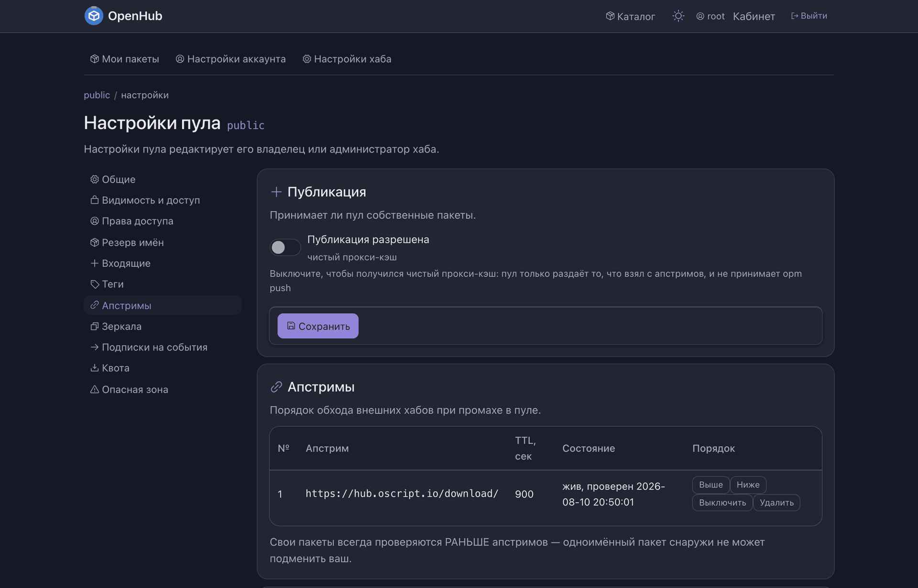918x588 pixels.
Task: Click the public breadcrumb link
Action: coord(97,95)
